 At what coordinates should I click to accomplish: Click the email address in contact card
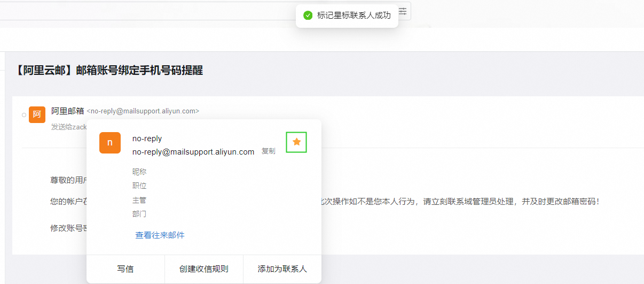pyautogui.click(x=193, y=152)
